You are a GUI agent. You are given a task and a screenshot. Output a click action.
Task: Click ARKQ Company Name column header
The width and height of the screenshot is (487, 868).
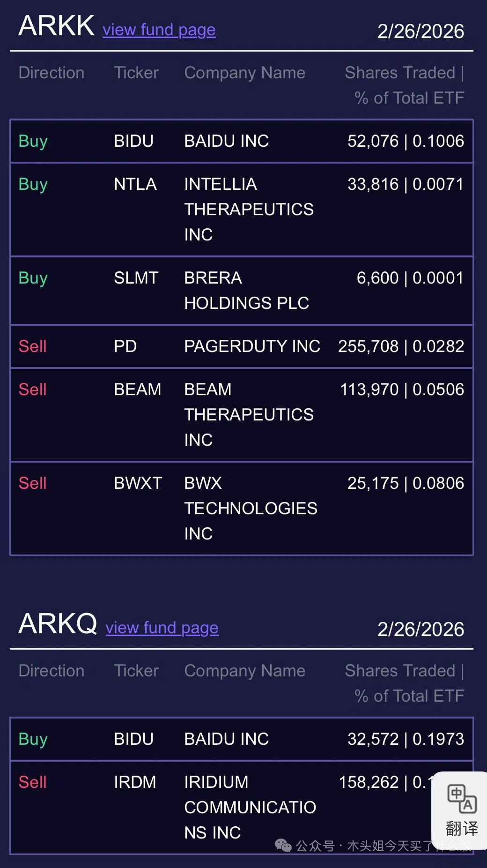244,671
